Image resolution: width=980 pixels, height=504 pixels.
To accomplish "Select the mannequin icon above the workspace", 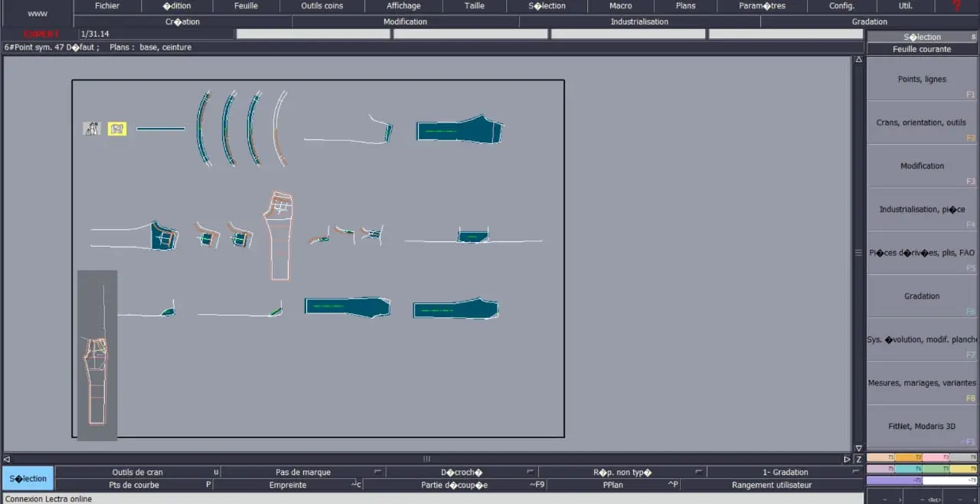I will coord(91,128).
